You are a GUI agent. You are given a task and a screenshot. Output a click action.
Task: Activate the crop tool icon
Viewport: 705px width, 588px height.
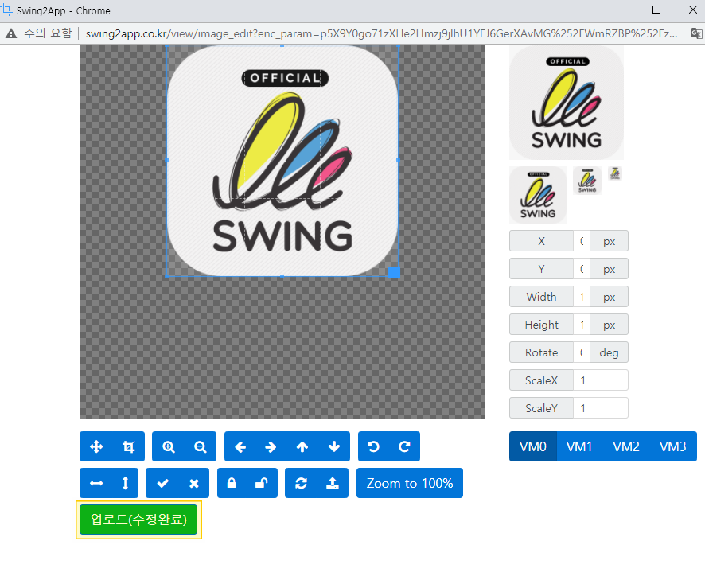tap(128, 447)
